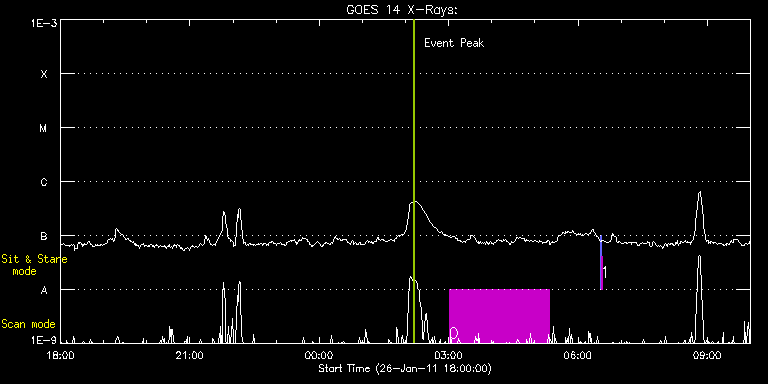Select the large magenta scan mode block

point(499,316)
